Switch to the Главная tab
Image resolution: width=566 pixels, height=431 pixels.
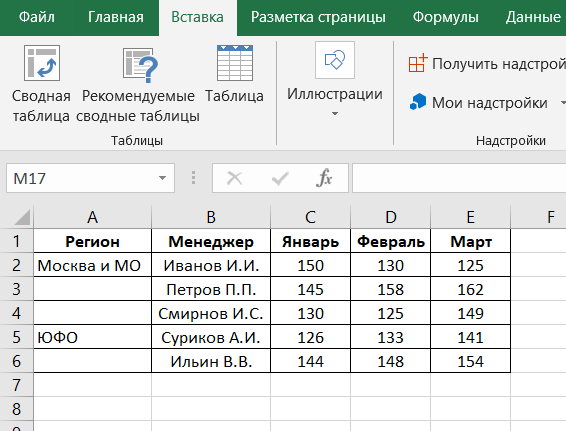(116, 17)
